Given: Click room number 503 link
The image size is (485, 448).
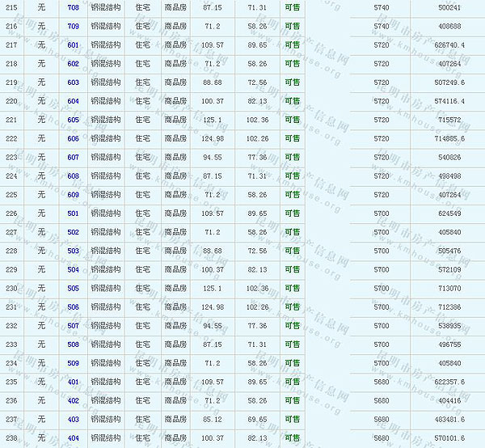Looking at the screenshot, I should pyautogui.click(x=73, y=251).
